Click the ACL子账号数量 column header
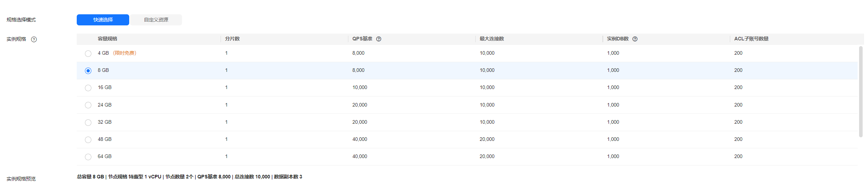The width and height of the screenshot is (868, 192). pos(751,39)
